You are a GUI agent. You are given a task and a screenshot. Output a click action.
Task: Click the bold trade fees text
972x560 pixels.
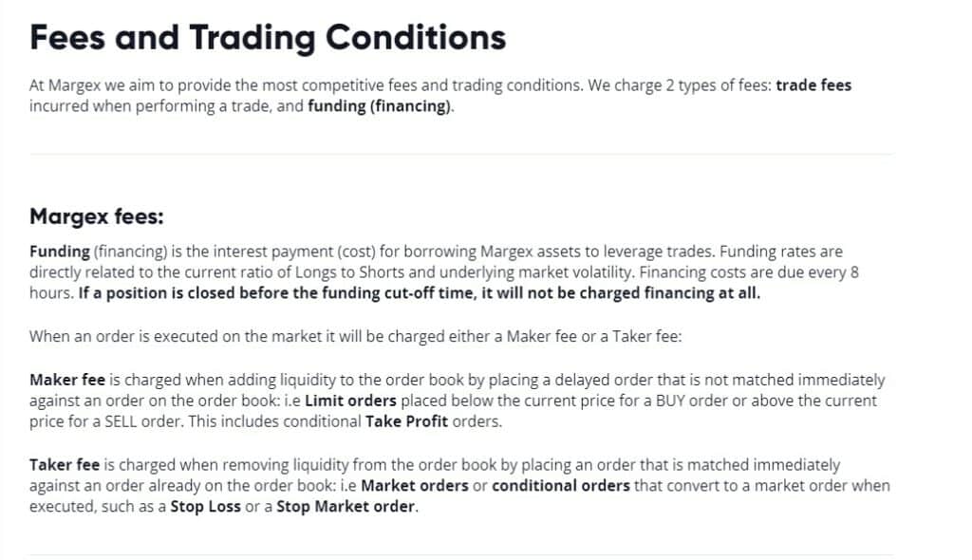tap(813, 85)
